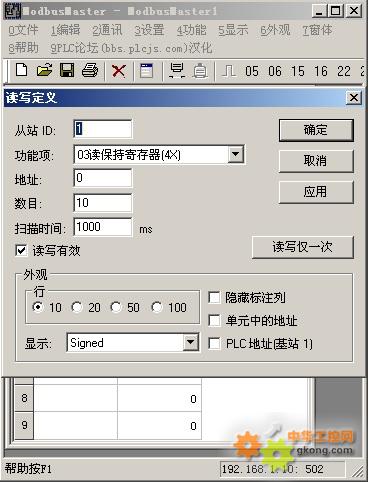Click the window resize grip icon
Viewport: 368px width, 482px height.
pyautogui.click(x=359, y=471)
